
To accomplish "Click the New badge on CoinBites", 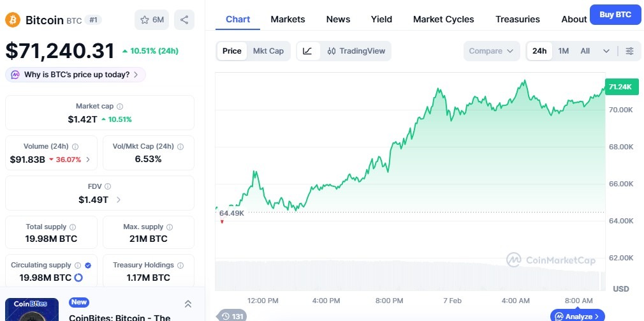I will (79, 302).
